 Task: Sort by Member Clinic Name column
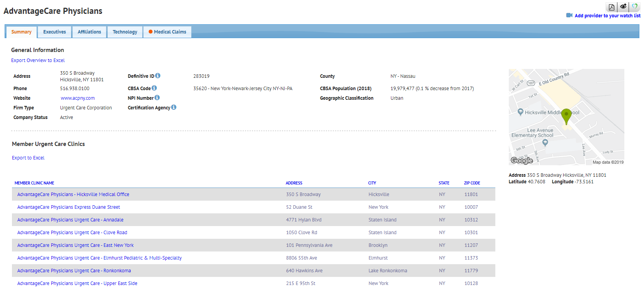(x=34, y=183)
